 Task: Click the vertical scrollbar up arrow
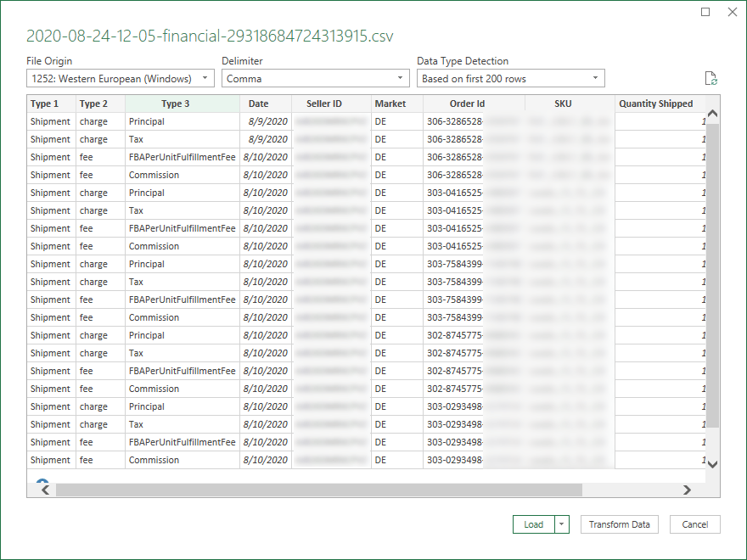point(713,111)
